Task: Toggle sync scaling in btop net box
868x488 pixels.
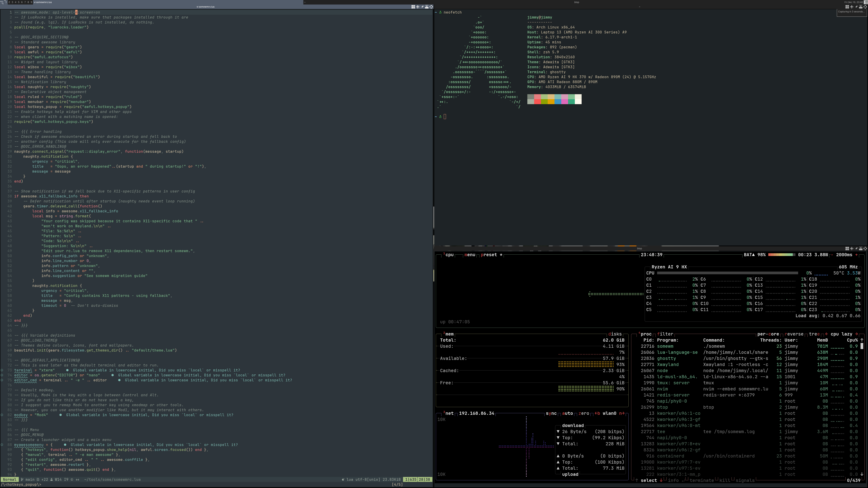Action: pos(551,413)
